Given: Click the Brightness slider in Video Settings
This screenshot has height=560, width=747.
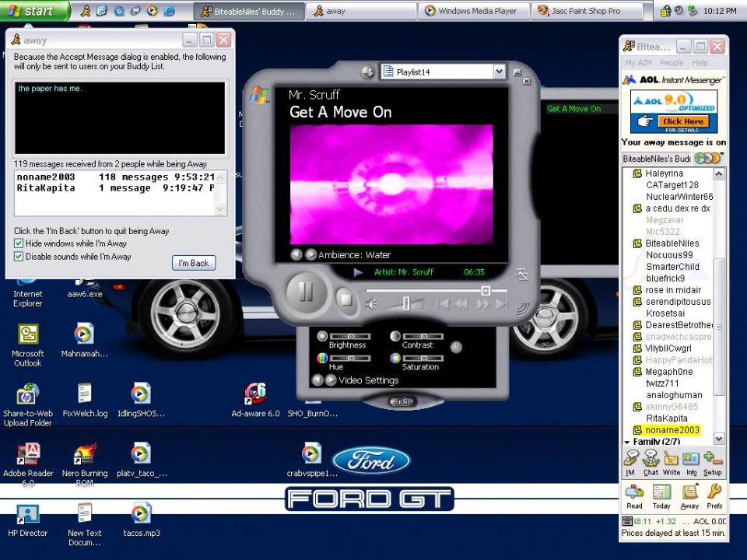Looking at the screenshot, I should point(350,336).
